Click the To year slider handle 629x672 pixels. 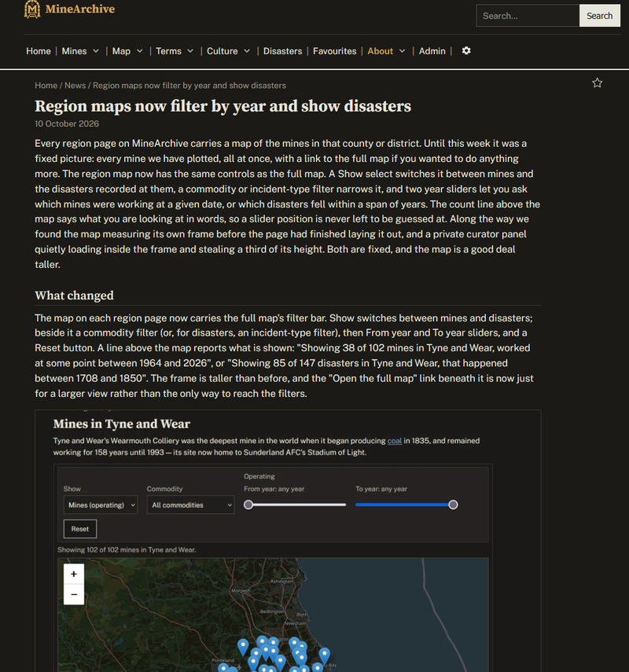pyautogui.click(x=453, y=505)
